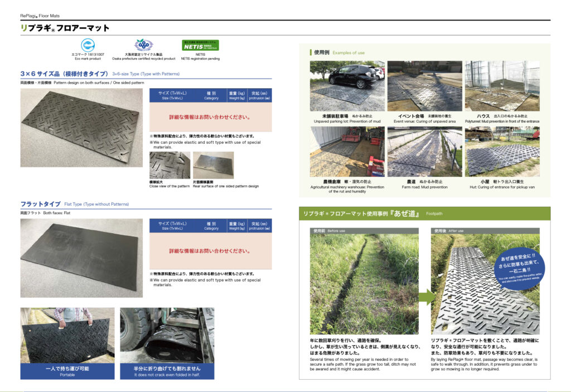Open the event venue example photo

click(x=424, y=86)
